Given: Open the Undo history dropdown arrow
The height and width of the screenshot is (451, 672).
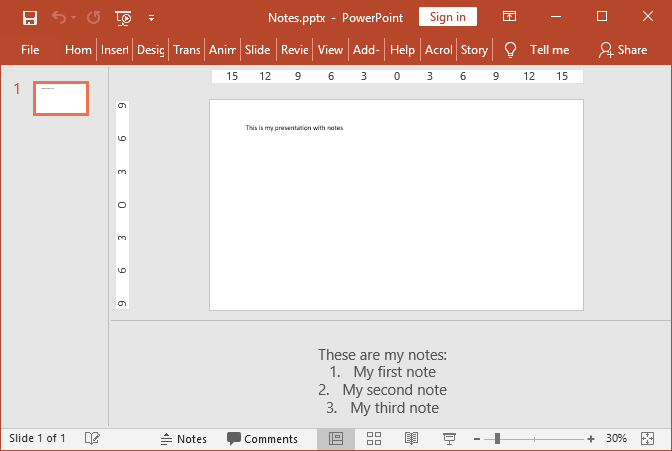Looking at the screenshot, I should click(x=73, y=17).
